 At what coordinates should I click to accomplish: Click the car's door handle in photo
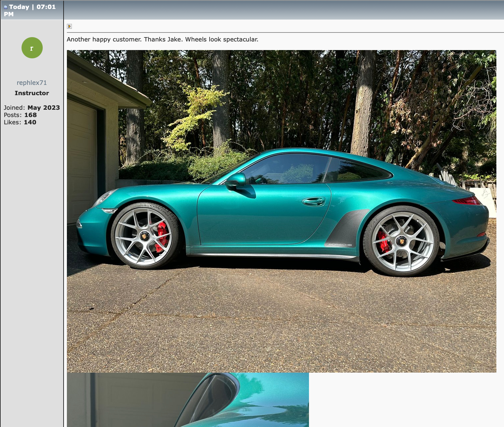click(314, 201)
